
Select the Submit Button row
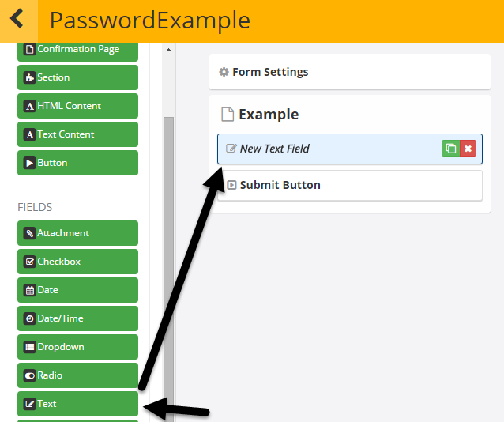350,185
